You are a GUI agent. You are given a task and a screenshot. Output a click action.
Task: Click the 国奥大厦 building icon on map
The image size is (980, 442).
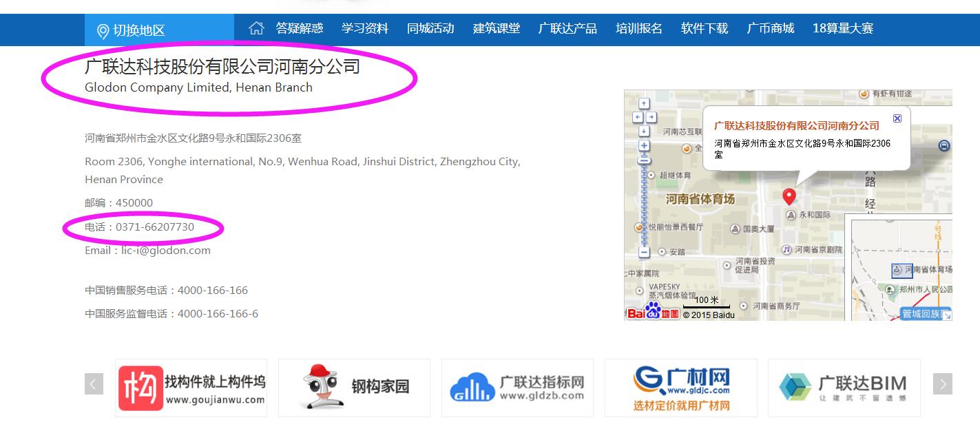[735, 229]
